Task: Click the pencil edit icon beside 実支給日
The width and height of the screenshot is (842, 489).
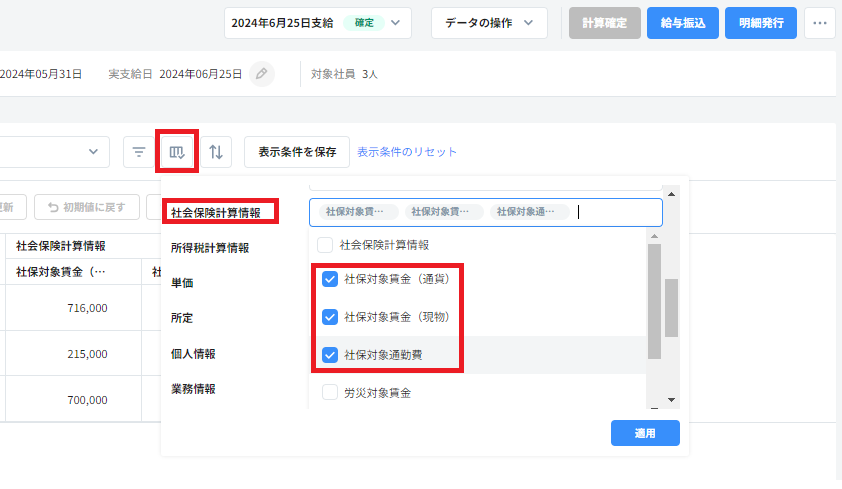Action: 261,74
